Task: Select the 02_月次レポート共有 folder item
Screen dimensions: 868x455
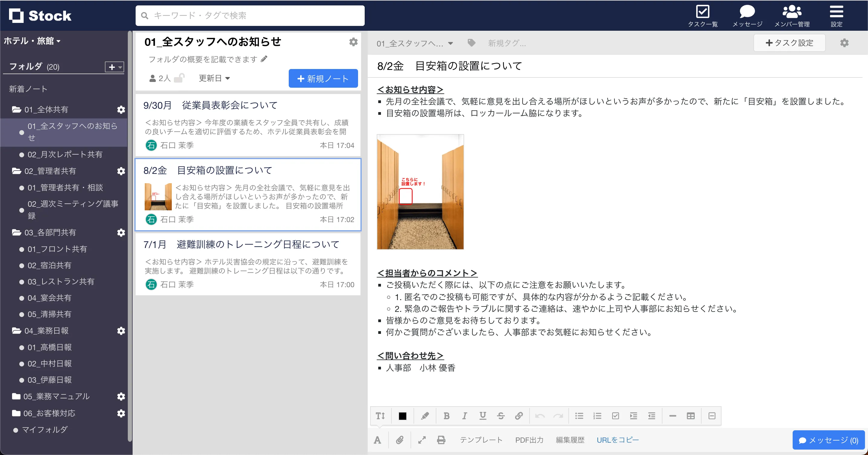Action: 65,154
